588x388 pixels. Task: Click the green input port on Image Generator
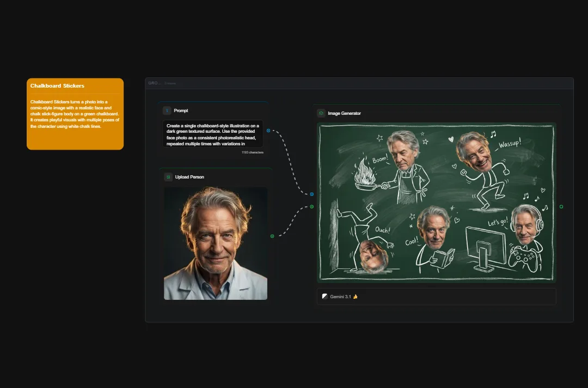coord(311,206)
